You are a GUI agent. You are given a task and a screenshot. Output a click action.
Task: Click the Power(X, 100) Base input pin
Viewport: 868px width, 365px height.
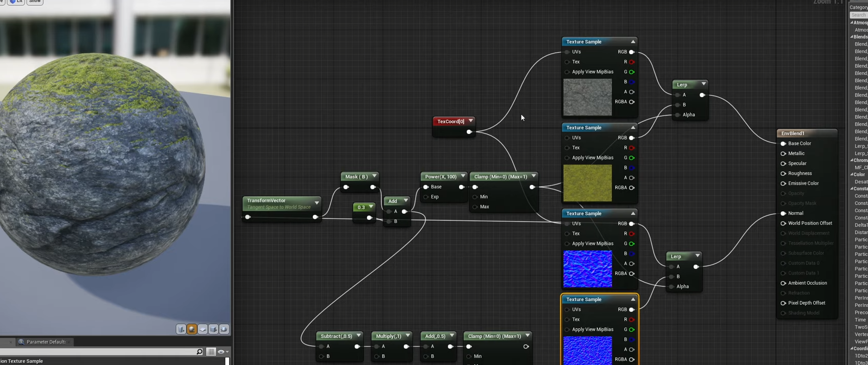click(x=426, y=187)
